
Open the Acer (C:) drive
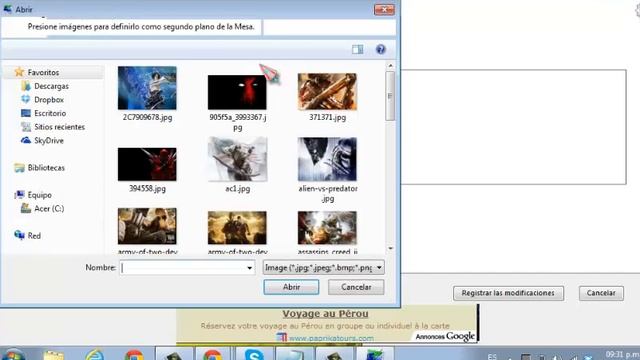pos(49,209)
